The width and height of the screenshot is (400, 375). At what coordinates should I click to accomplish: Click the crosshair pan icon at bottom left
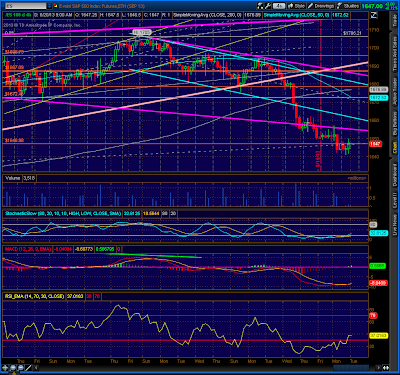coord(5,368)
